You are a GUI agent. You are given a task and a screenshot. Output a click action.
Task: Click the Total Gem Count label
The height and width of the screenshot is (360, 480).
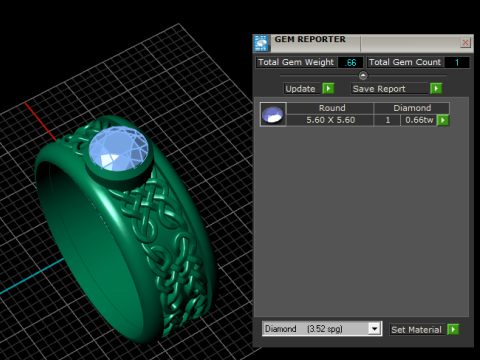click(405, 62)
